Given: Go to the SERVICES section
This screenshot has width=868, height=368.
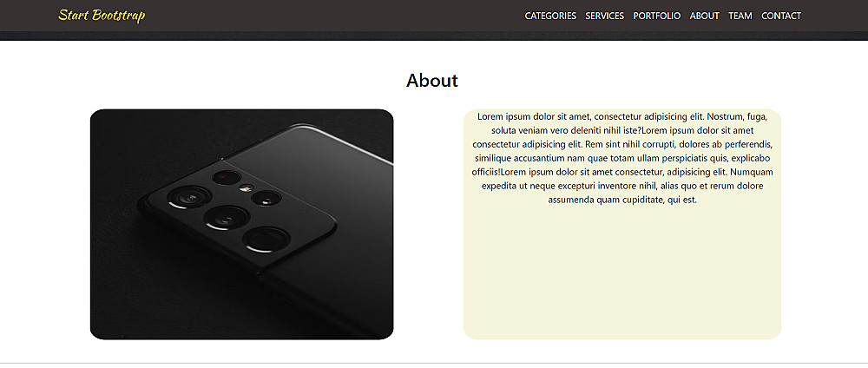Looking at the screenshot, I should [604, 16].
